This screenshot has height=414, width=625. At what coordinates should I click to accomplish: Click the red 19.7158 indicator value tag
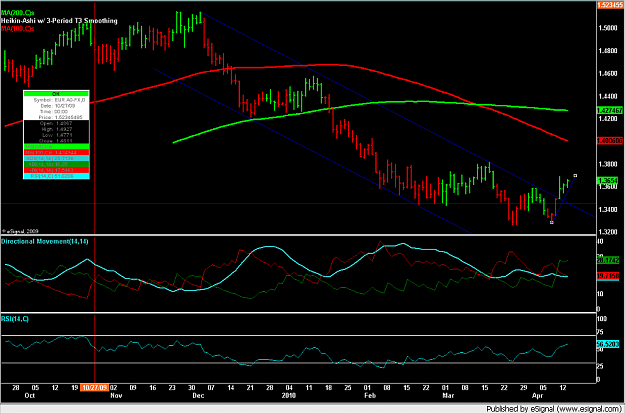[608, 276]
